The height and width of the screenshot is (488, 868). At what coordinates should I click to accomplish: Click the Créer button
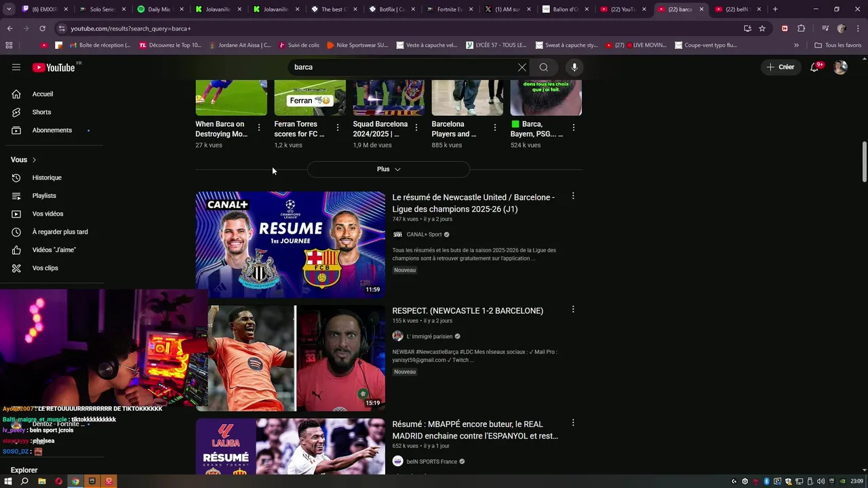coord(781,67)
